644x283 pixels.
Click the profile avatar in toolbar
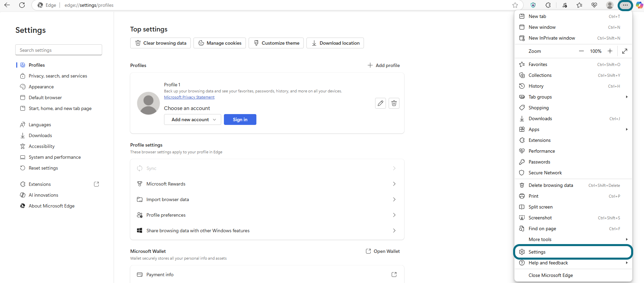click(x=610, y=5)
